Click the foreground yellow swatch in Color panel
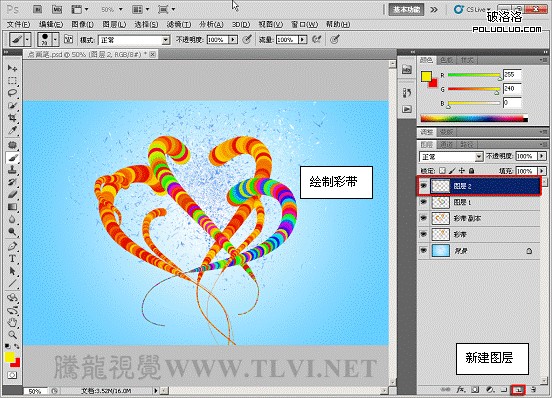This screenshot has width=552, height=398. [x=426, y=76]
